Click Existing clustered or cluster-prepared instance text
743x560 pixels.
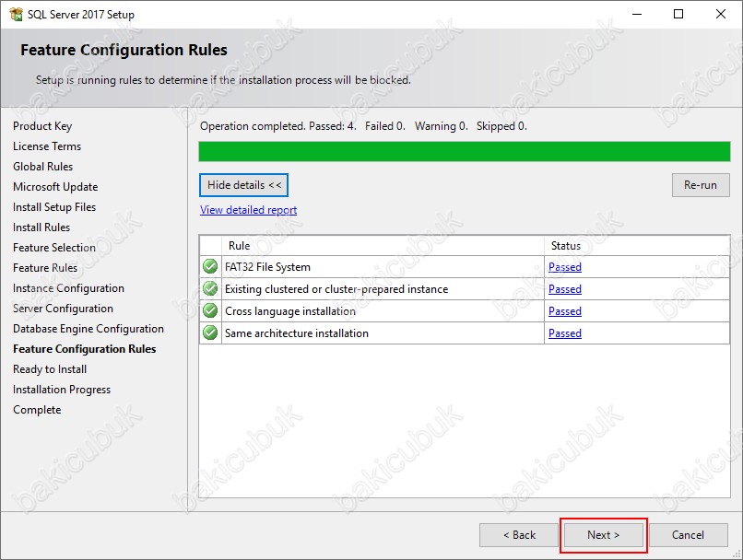336,289
